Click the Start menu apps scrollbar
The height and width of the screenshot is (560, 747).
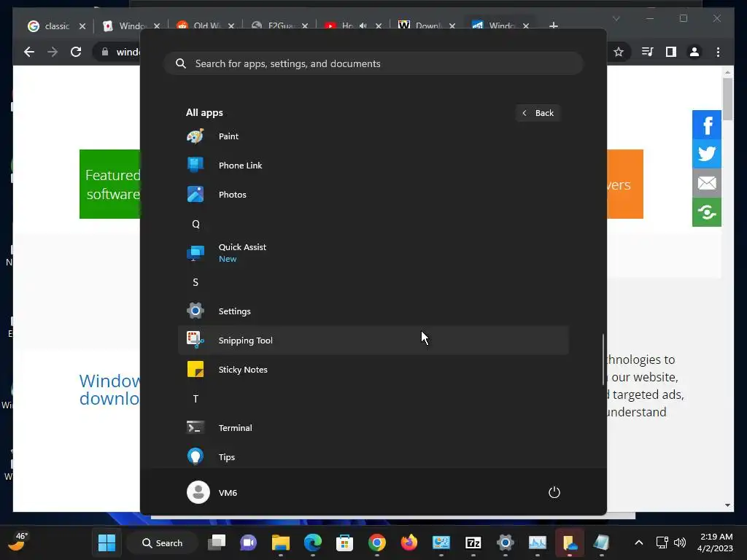coord(603,359)
